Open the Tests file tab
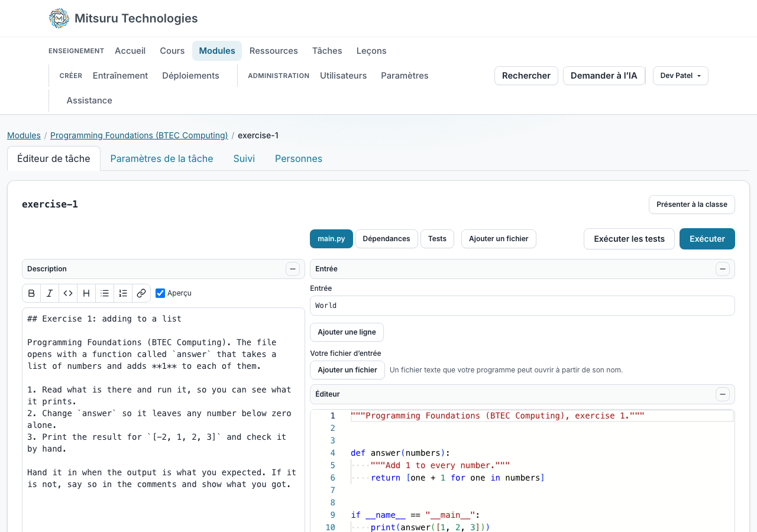 pyautogui.click(x=438, y=239)
